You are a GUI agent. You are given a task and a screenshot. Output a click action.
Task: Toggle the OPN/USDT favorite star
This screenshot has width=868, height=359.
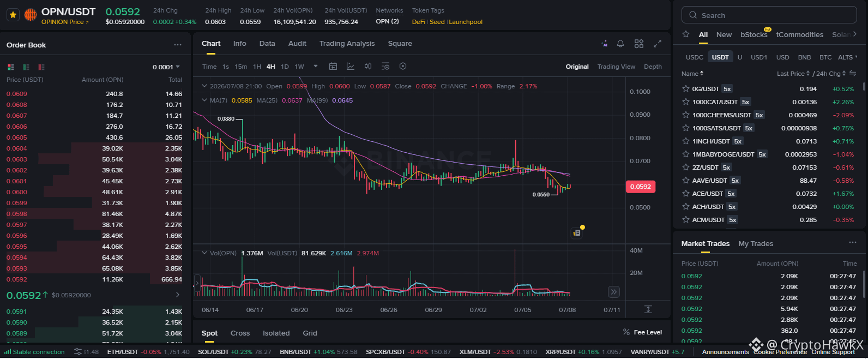(14, 15)
